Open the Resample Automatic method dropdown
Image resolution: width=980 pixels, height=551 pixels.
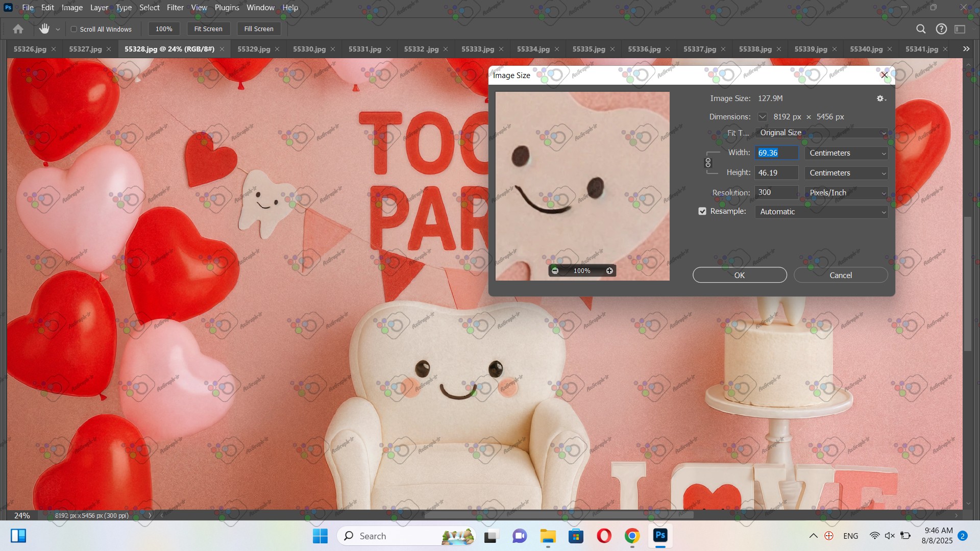(821, 212)
